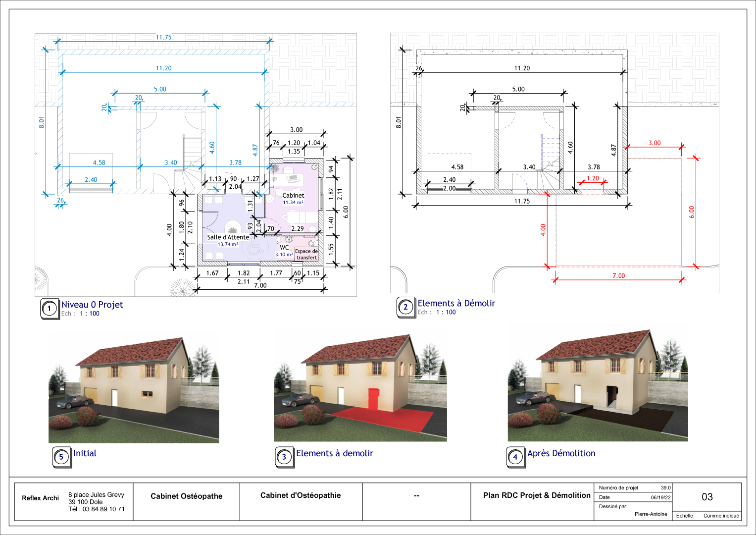
Task: Click the blue 11.75 dimension on the project plan
Action: click(163, 37)
